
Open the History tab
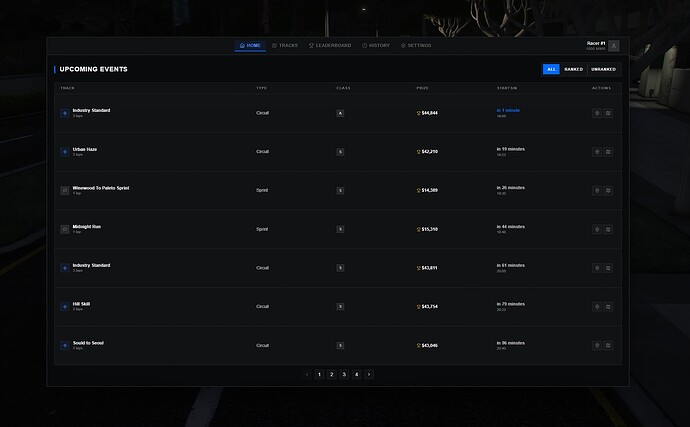point(376,46)
